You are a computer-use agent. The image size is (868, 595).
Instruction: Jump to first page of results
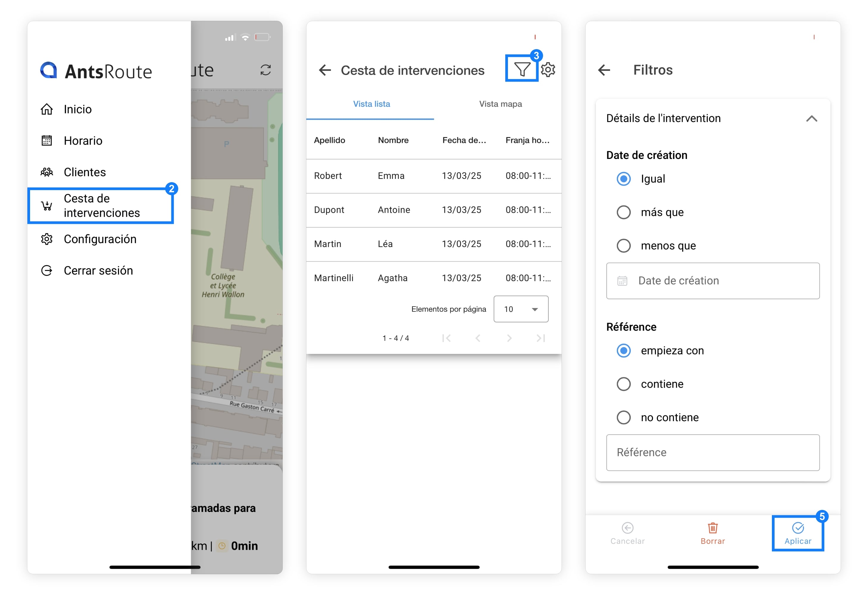pos(447,338)
